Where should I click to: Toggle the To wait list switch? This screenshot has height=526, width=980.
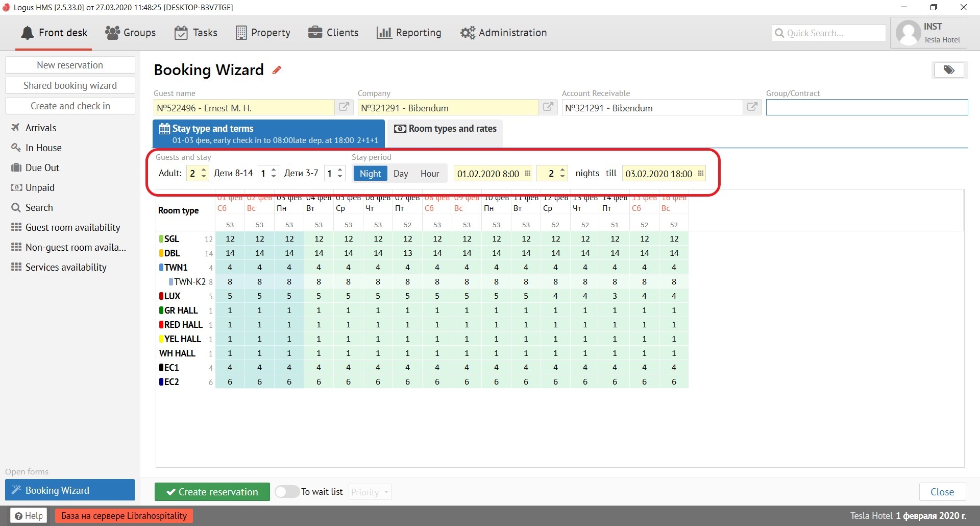pos(287,492)
